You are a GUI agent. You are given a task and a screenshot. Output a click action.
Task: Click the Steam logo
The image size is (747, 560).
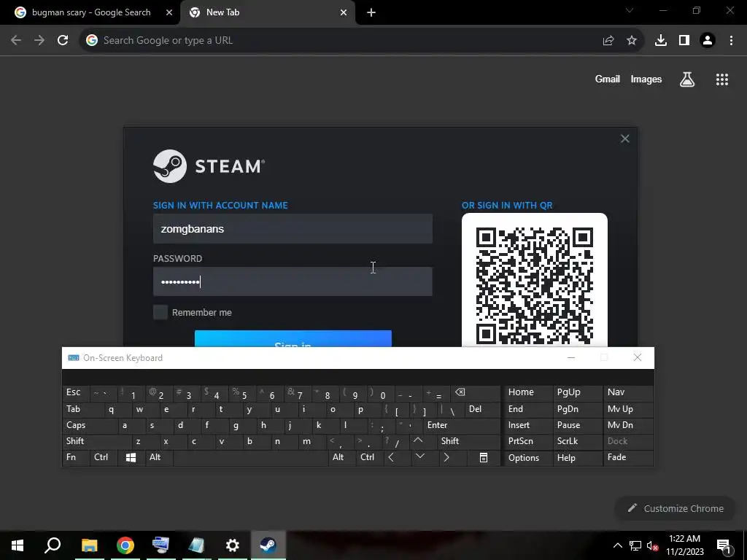209,166
